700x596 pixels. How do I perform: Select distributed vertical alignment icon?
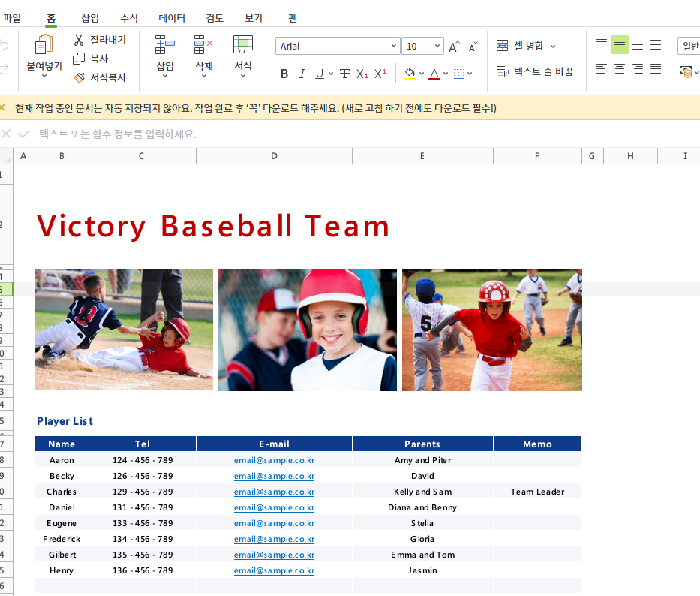tap(656, 45)
